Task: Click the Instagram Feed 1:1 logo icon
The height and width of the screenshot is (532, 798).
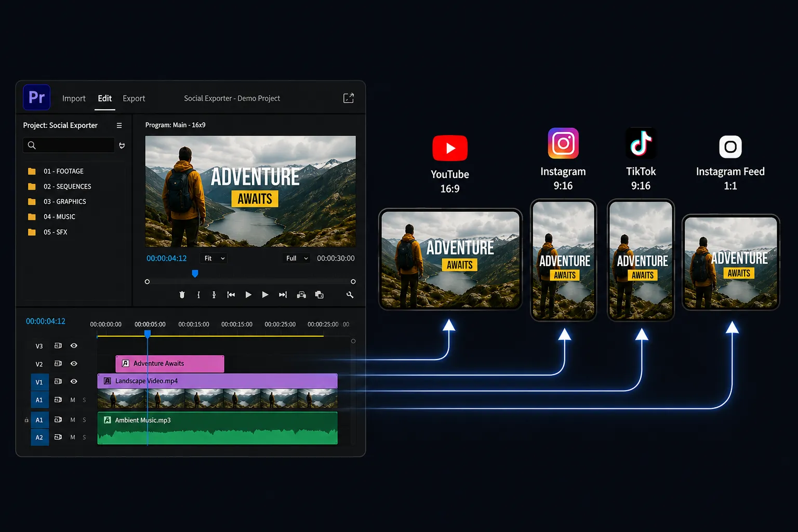Action: pos(730,147)
